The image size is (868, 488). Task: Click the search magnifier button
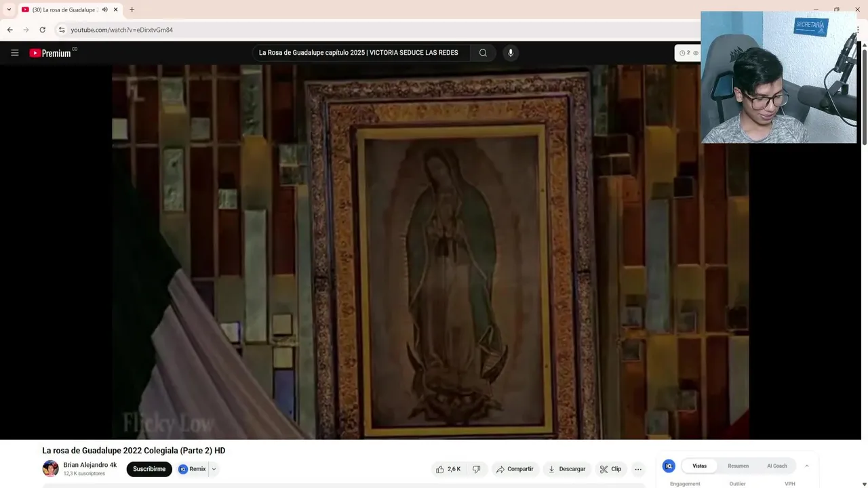coord(483,53)
